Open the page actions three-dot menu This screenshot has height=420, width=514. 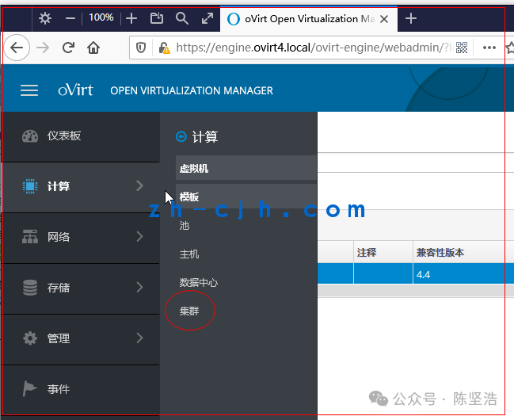point(489,48)
